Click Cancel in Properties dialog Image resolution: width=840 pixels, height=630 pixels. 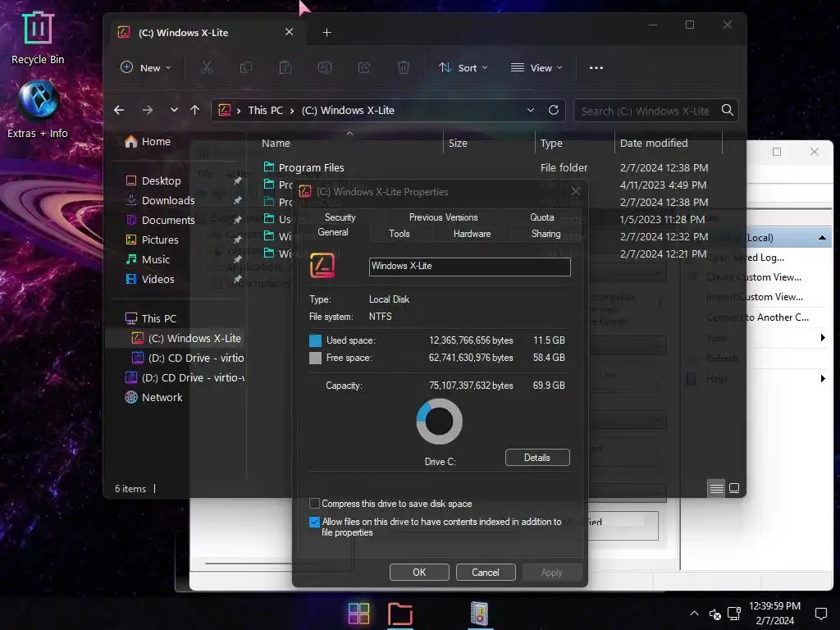tap(486, 572)
